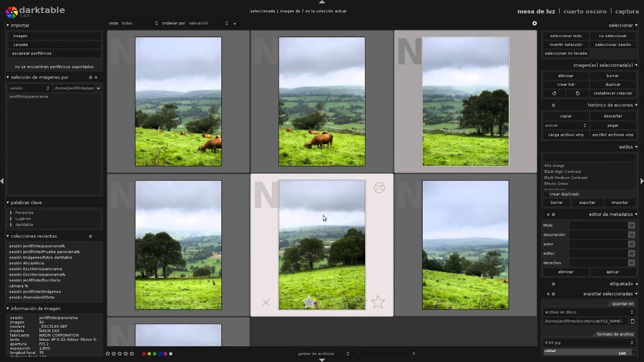Click crear hdr button
Screen dimensions: 644x362
566,84
